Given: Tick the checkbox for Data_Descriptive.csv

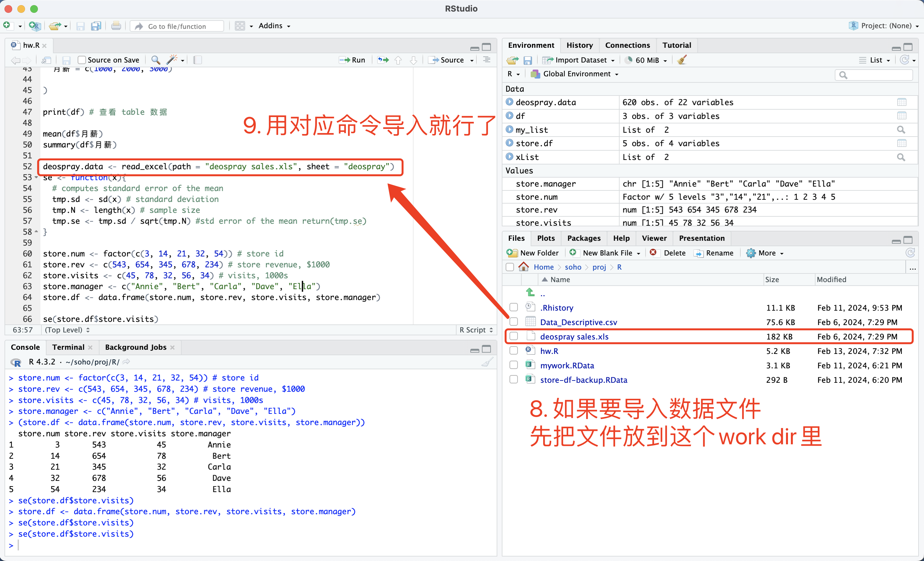Looking at the screenshot, I should point(514,322).
